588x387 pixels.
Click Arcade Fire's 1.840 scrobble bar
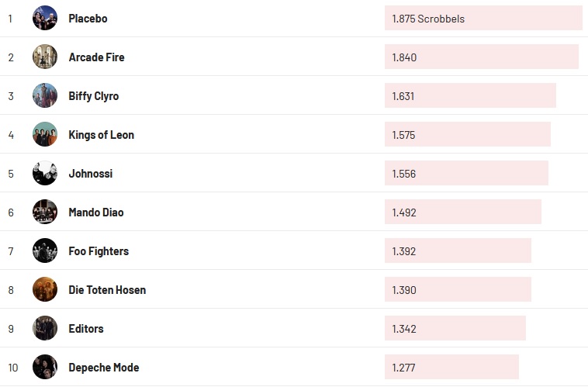pos(481,57)
